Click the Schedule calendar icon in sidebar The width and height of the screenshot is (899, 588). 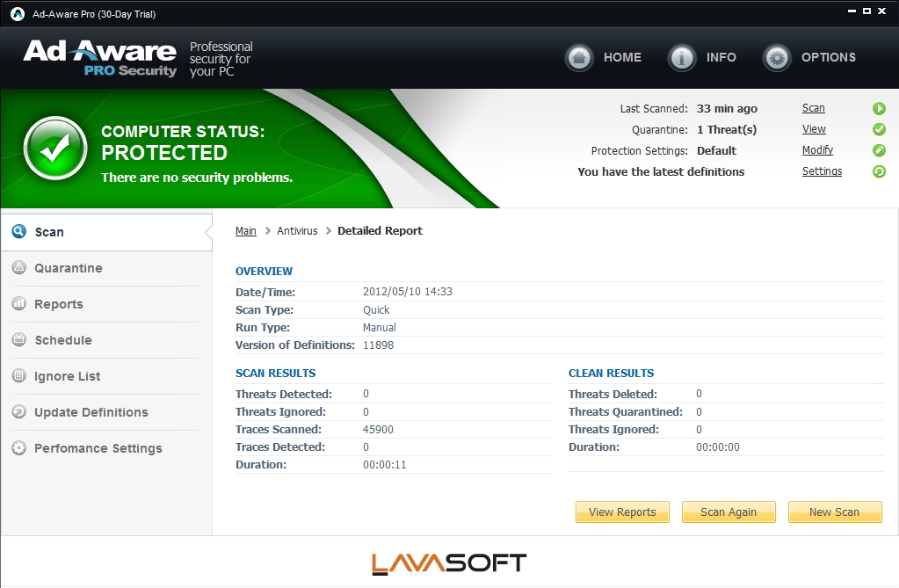point(19,339)
